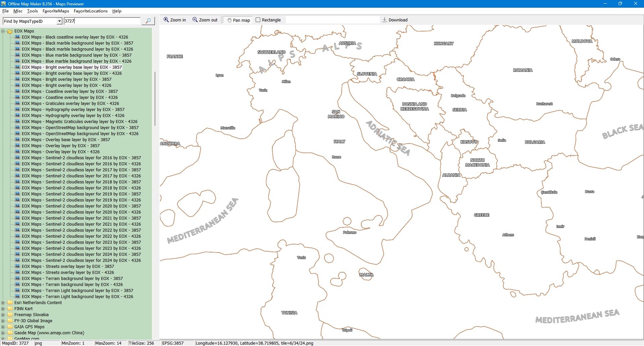
Task: Click the EOX Maps folder icon
Action: pos(10,31)
